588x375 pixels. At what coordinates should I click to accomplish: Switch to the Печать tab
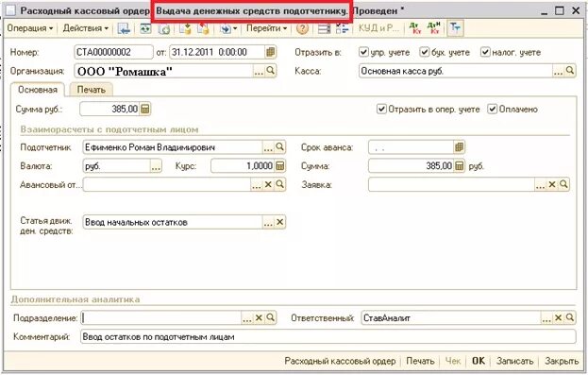[x=92, y=90]
